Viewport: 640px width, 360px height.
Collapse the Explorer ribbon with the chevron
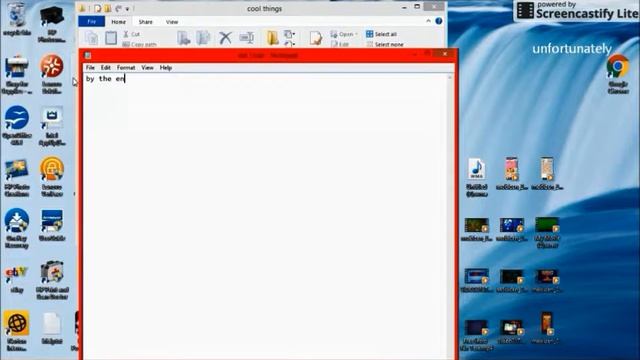point(428,21)
